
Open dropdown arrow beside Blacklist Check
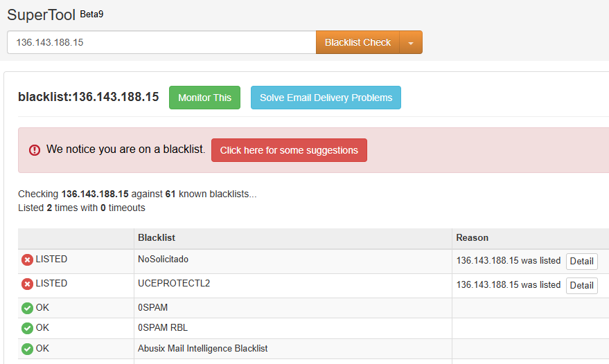411,42
